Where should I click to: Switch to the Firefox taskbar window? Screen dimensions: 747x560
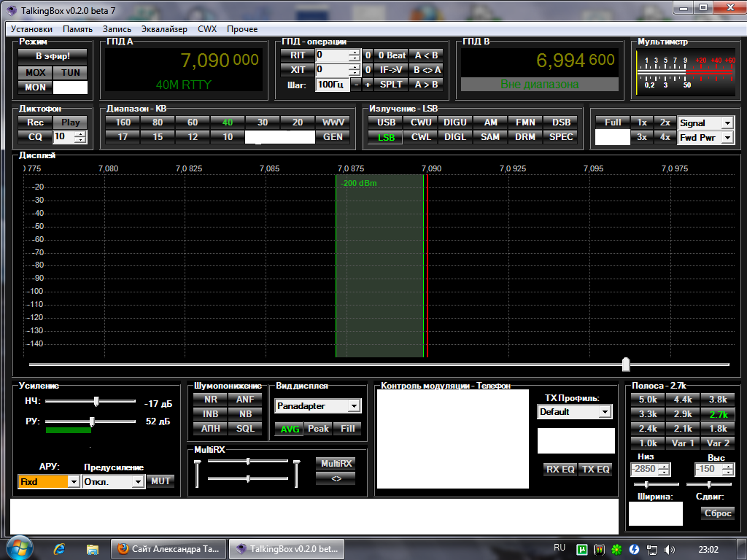tap(169, 548)
